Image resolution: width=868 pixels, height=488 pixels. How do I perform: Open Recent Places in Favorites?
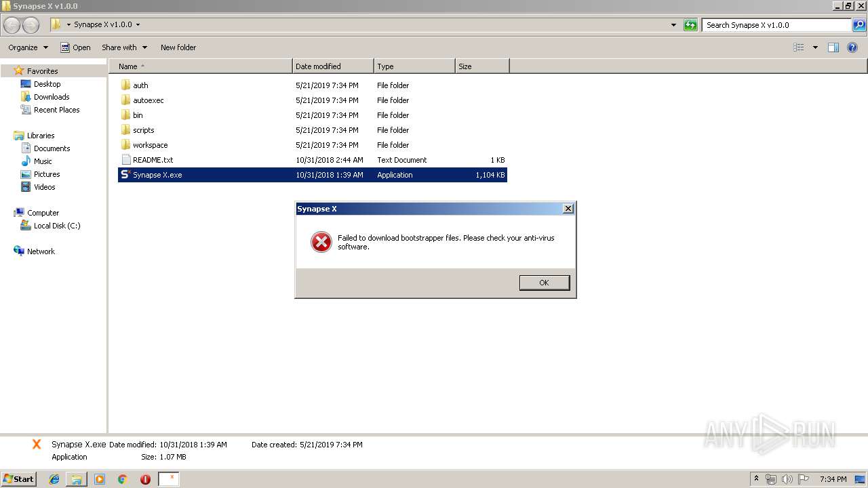pyautogui.click(x=56, y=110)
